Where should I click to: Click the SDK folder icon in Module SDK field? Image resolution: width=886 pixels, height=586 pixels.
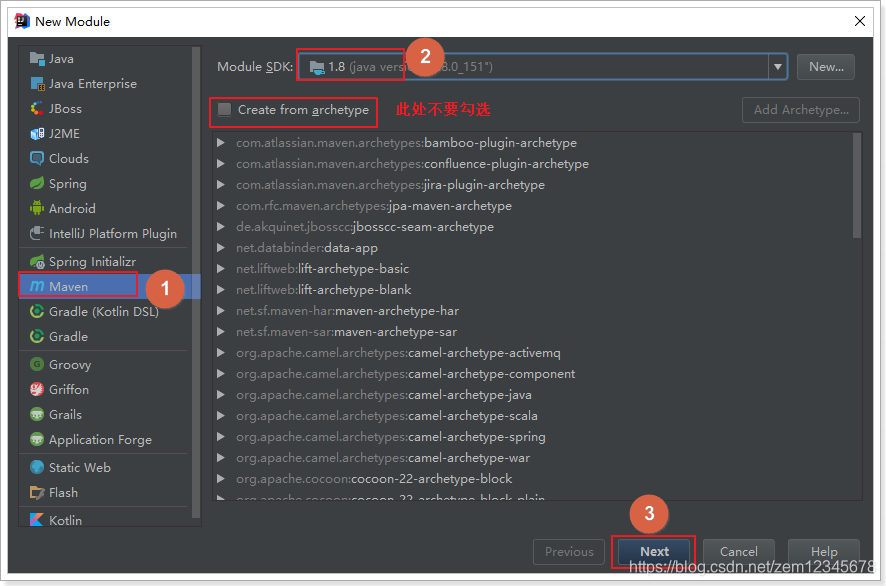click(x=318, y=67)
